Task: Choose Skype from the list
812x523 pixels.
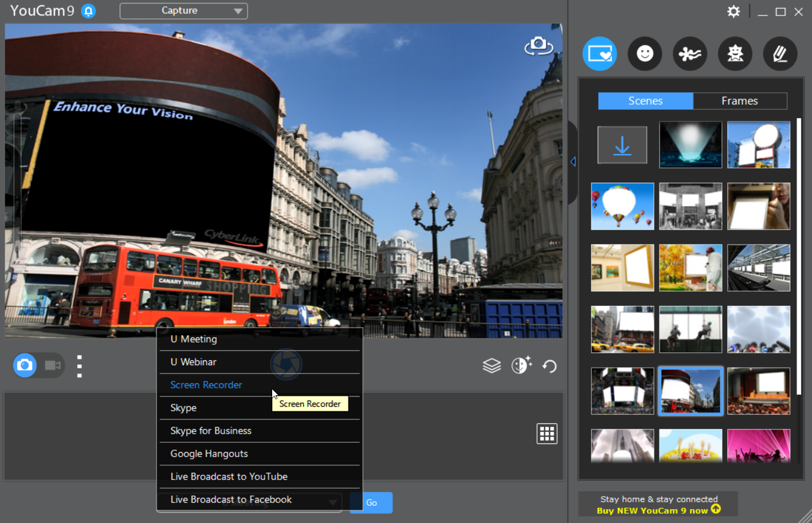Action: tap(260, 408)
